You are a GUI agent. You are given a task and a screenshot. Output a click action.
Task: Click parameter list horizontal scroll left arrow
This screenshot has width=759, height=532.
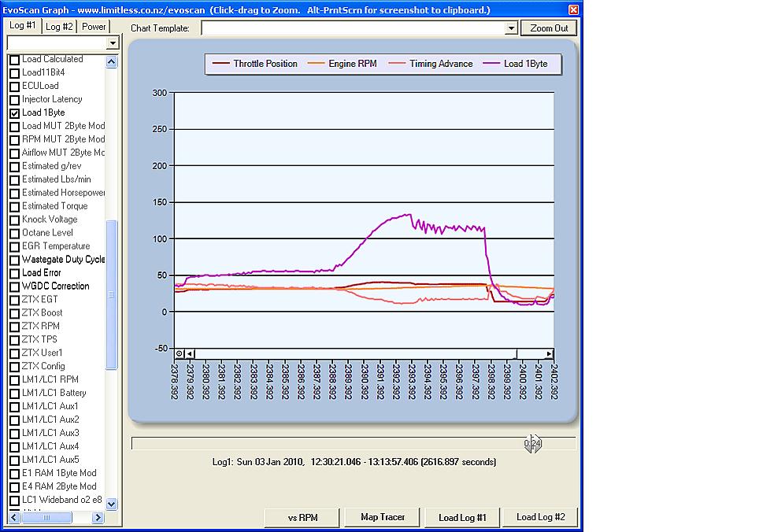click(x=13, y=517)
